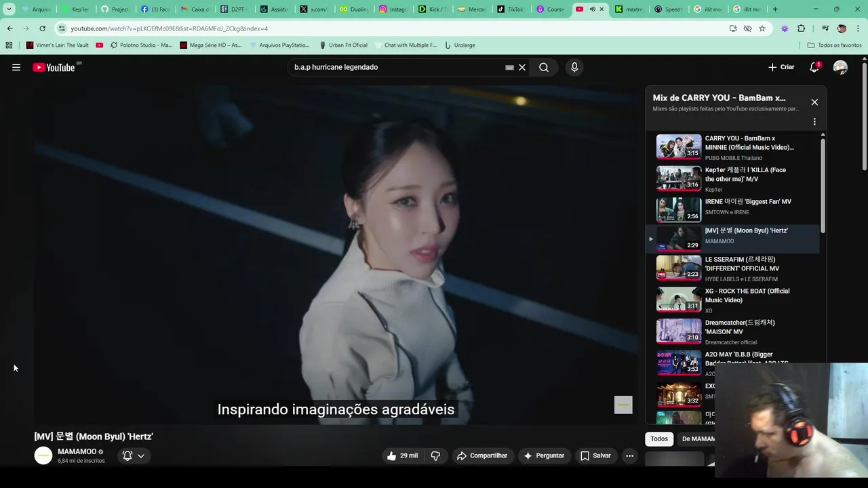Open the Chrome apps grid in bookmarks bar
This screenshot has width=868, height=488.
point(9,45)
